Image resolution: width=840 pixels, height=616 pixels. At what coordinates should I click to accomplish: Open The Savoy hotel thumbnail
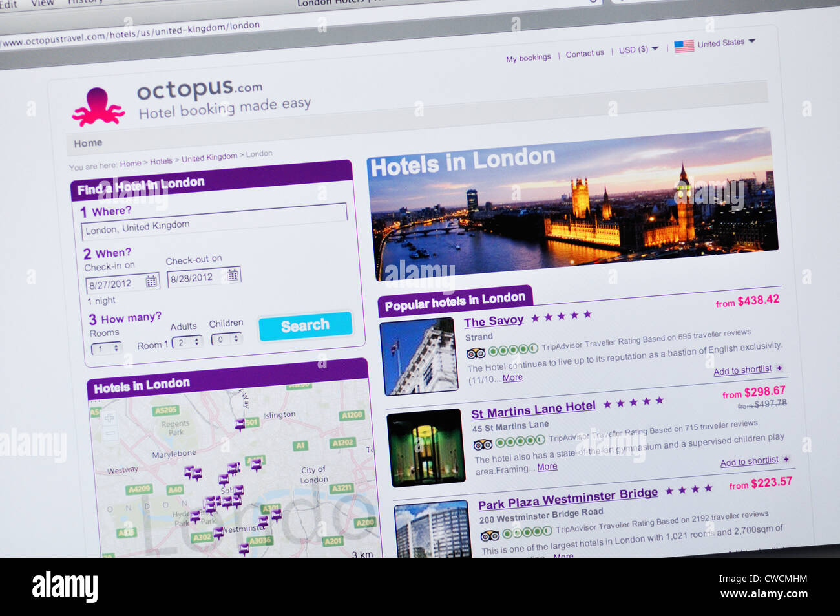tap(420, 357)
